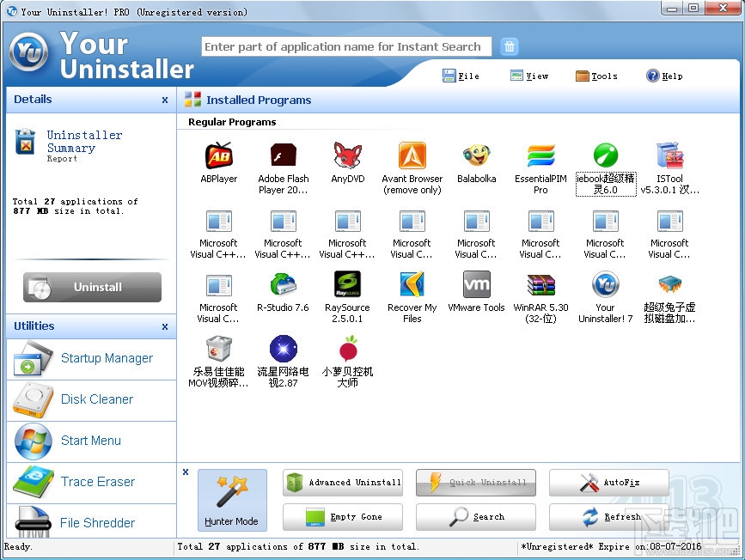This screenshot has width=745, height=560.
Task: Click the Instant Search input field
Action: point(345,46)
